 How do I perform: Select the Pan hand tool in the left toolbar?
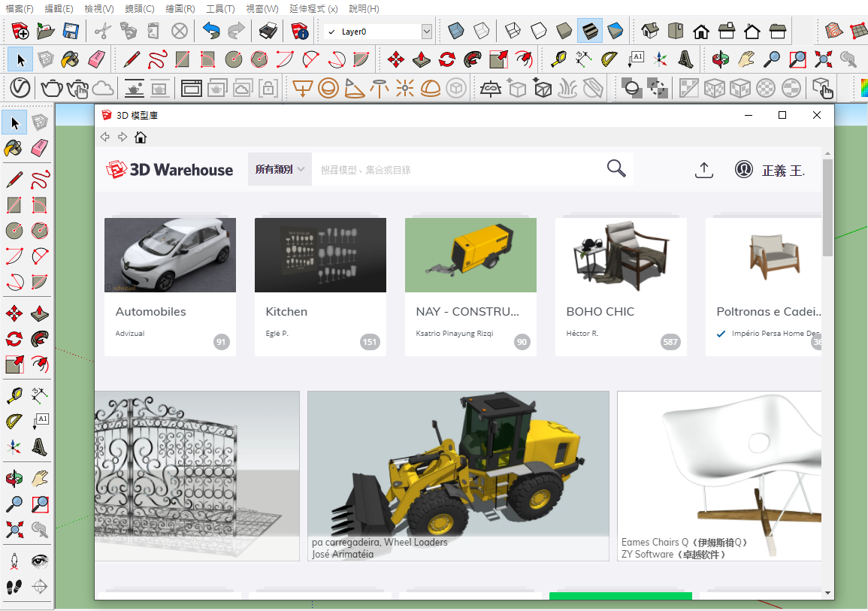click(39, 478)
